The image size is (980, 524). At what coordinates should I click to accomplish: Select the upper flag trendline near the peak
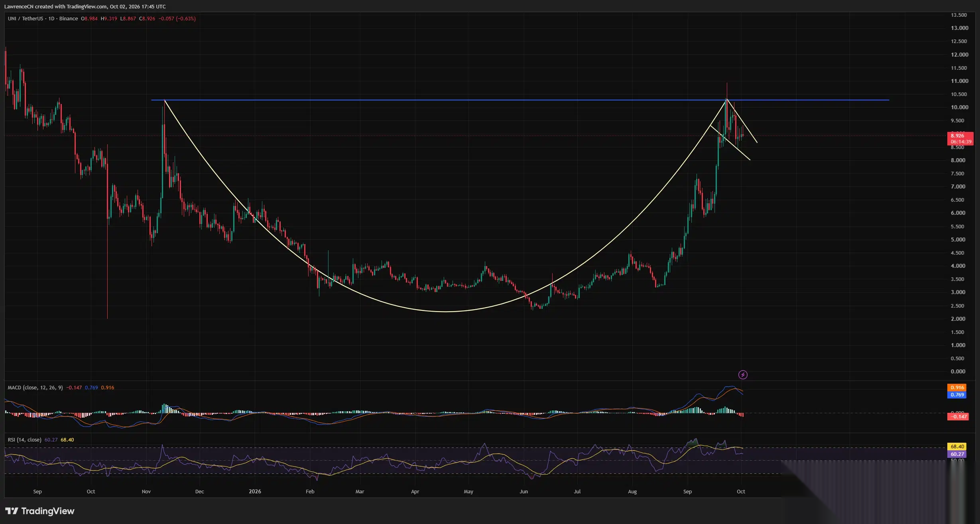click(742, 121)
